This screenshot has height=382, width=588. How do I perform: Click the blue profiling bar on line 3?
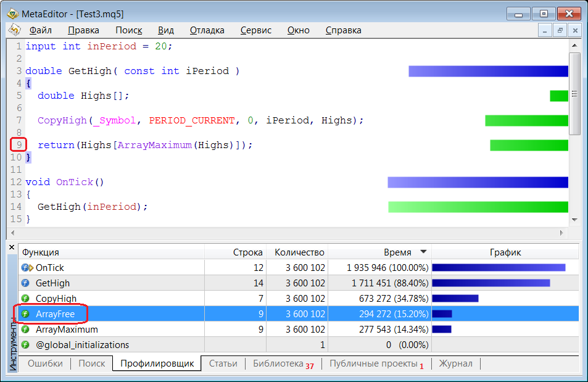tap(488, 71)
